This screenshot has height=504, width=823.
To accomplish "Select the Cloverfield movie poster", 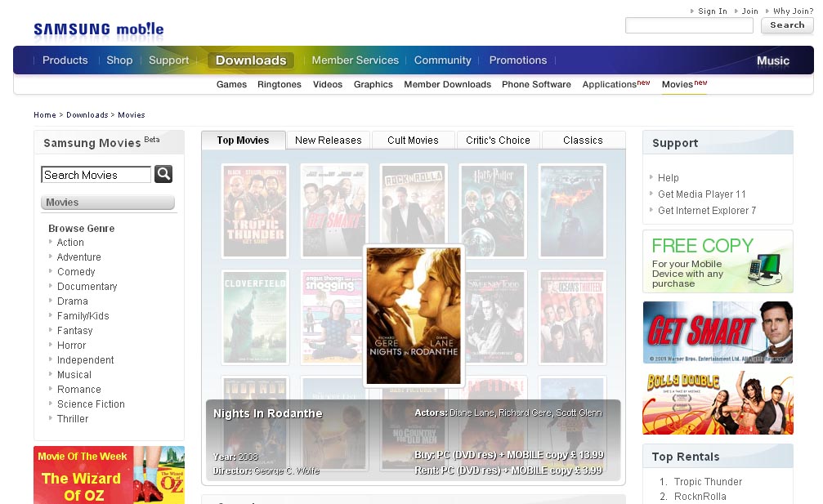I will [x=255, y=317].
